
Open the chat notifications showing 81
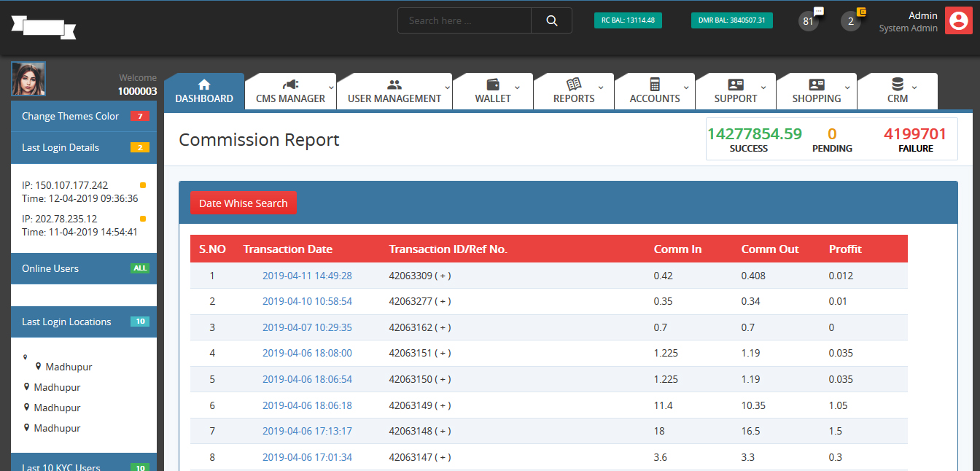pyautogui.click(x=809, y=20)
